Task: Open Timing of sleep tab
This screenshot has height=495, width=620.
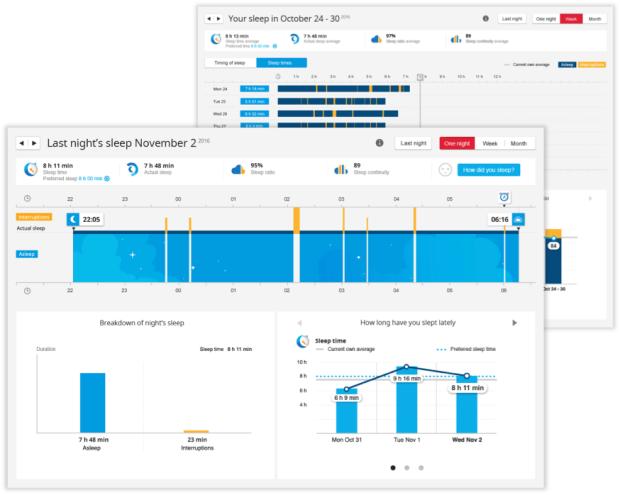Action: point(230,63)
